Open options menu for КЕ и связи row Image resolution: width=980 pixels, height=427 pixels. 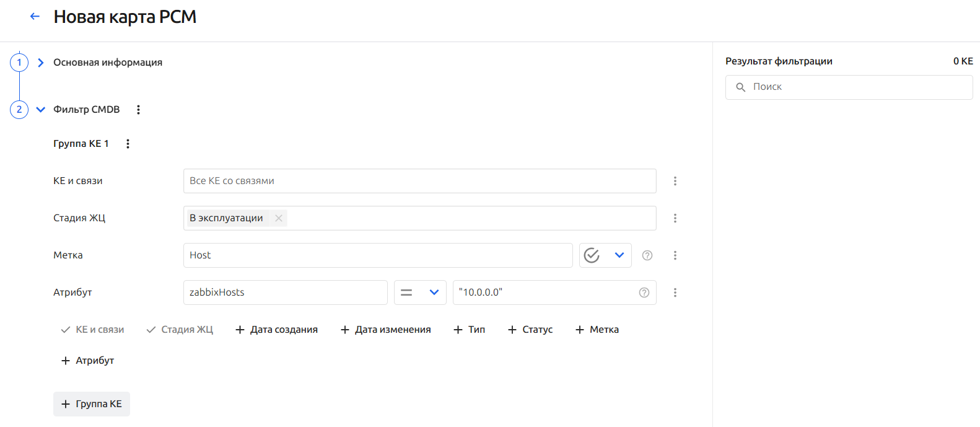pyautogui.click(x=675, y=181)
